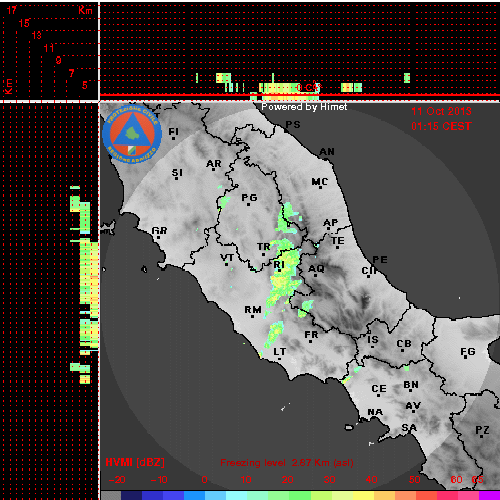500x500 pixels.
Task: Click the AN city label
Action: coord(327,152)
